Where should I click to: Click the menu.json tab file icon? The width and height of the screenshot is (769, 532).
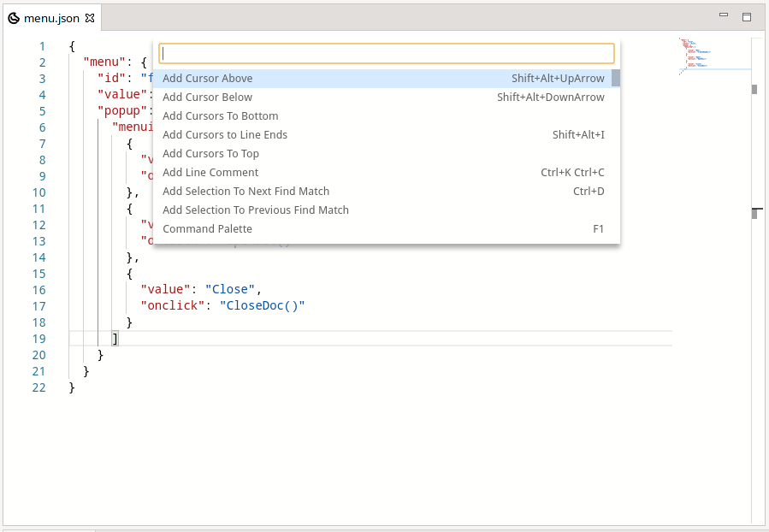14,19
